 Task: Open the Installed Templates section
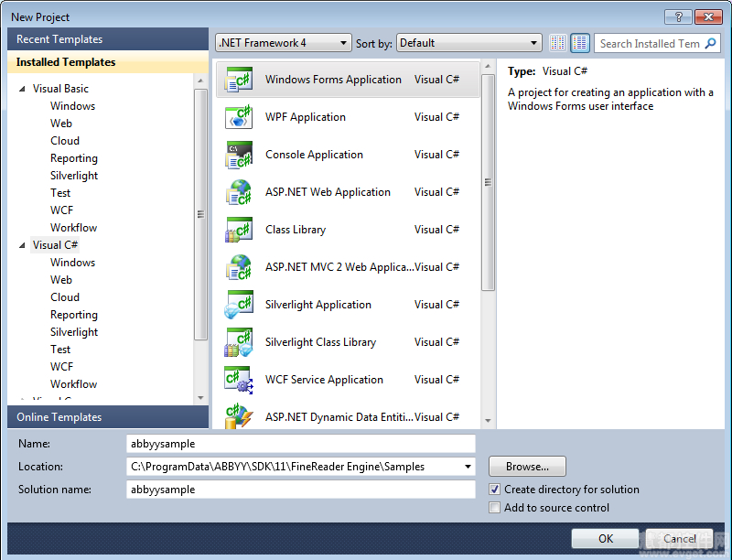108,62
